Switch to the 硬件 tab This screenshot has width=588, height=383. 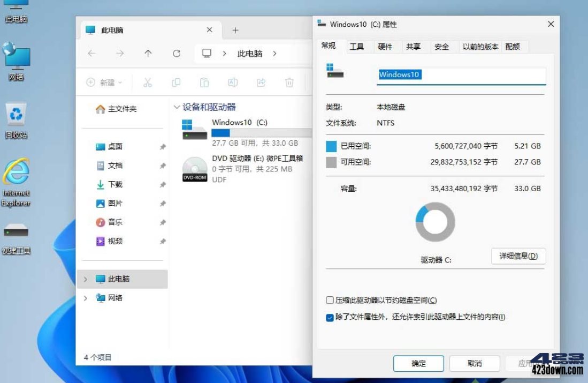point(385,47)
